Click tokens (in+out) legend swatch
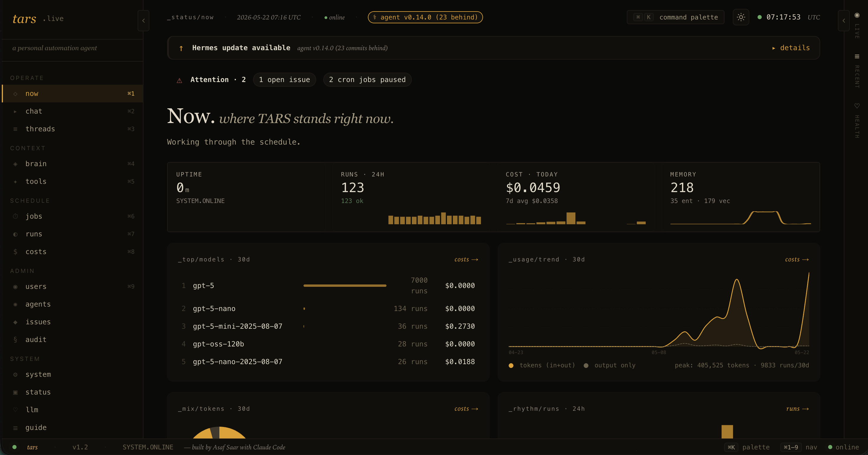 tap(511, 366)
